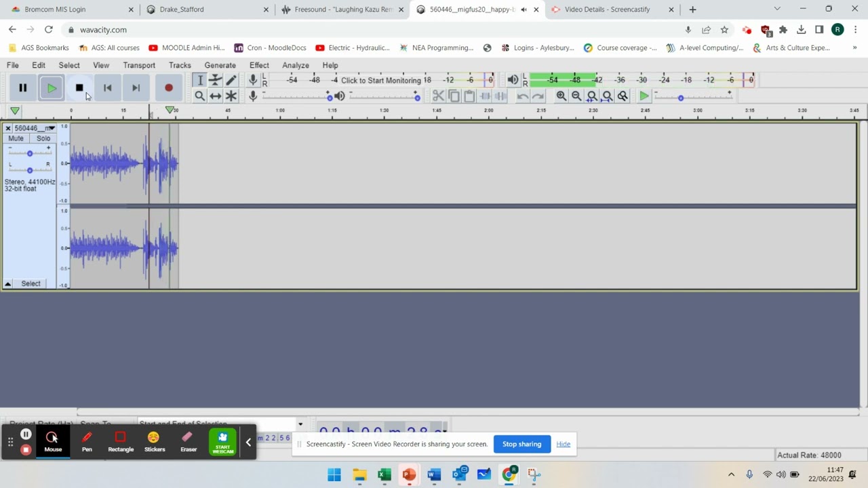Image resolution: width=868 pixels, height=488 pixels.
Task: Select the Selection (I-beam) tool
Action: point(199,80)
